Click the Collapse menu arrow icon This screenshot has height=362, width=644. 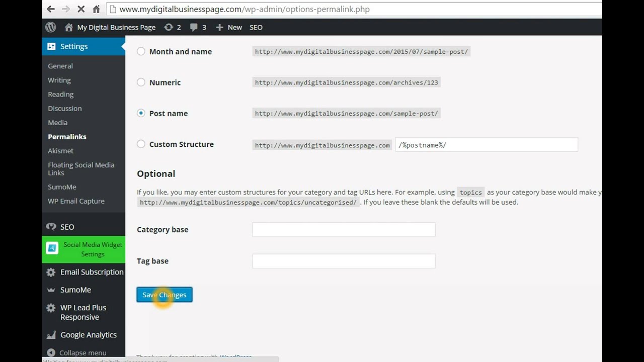[51, 353]
